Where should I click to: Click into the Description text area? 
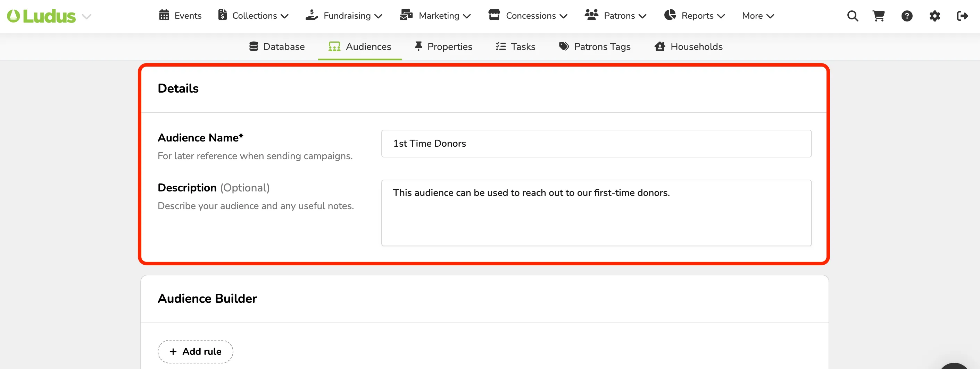pyautogui.click(x=596, y=213)
